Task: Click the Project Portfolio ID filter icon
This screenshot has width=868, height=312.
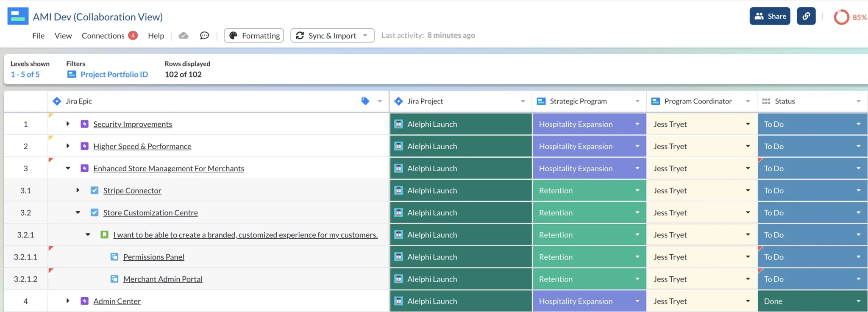Action: [x=72, y=74]
